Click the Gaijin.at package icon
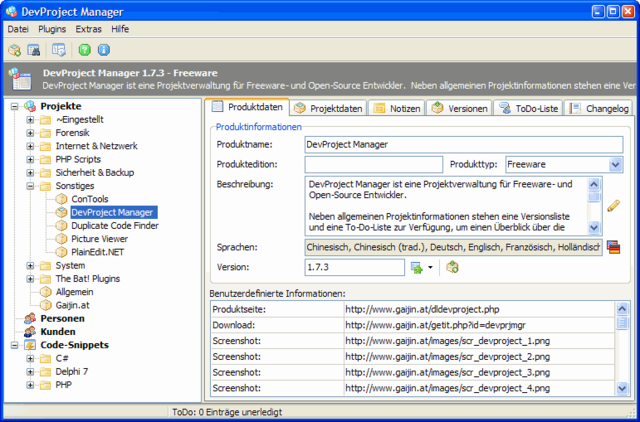Screen dimensions: 640x422 tap(46, 305)
